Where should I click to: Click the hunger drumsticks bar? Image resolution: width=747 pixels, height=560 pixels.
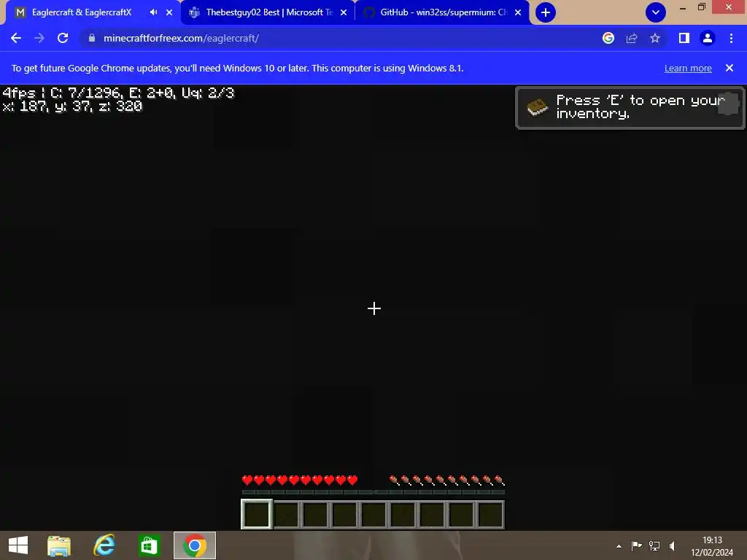tap(446, 480)
